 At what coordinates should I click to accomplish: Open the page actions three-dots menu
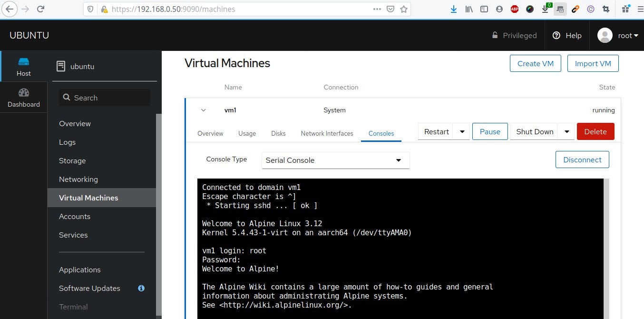click(377, 9)
